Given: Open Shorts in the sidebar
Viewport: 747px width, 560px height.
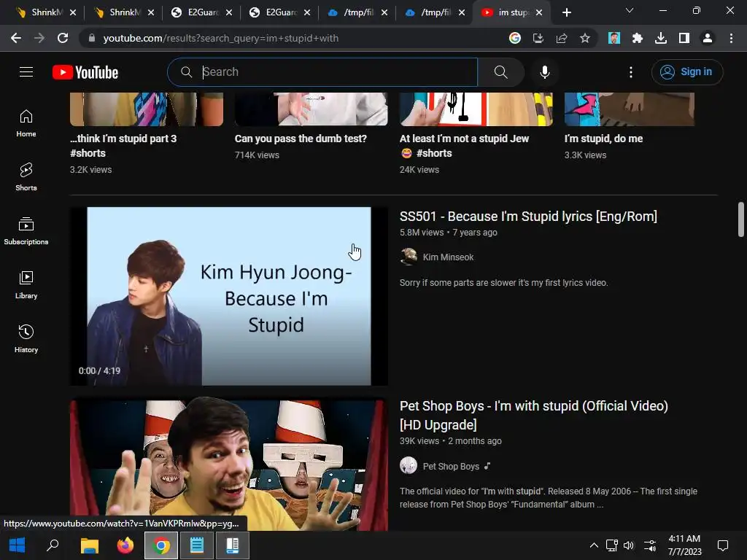Looking at the screenshot, I should [x=26, y=177].
